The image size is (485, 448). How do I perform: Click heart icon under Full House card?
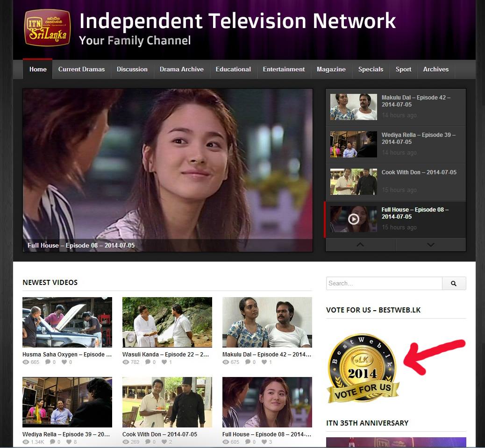tap(264, 442)
